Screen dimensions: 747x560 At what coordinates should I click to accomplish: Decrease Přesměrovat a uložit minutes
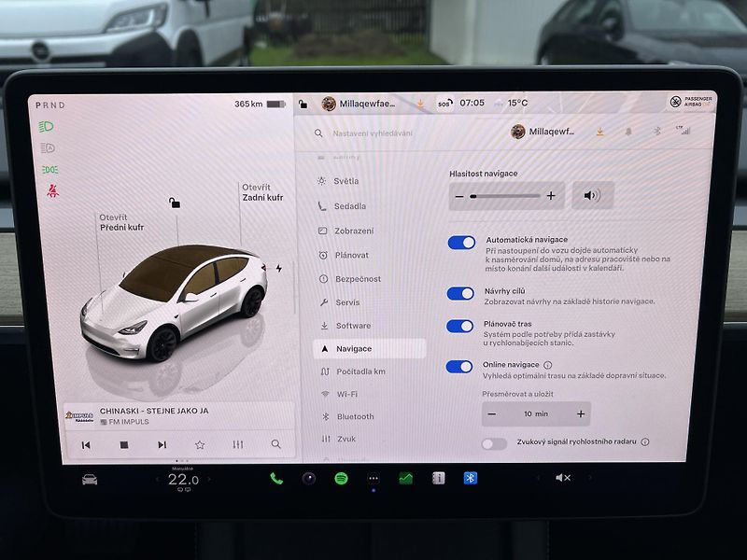coord(492,414)
